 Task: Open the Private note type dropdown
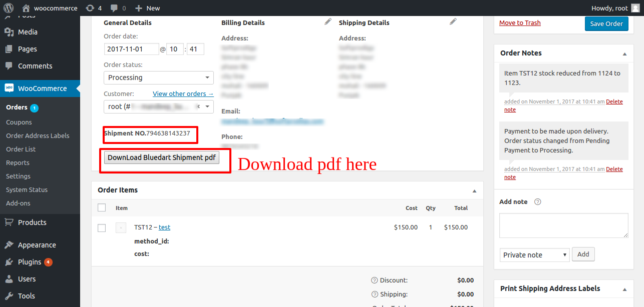click(x=535, y=255)
